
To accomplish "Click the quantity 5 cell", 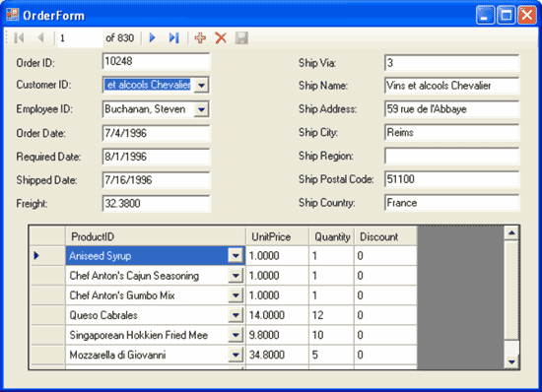I will point(331,355).
